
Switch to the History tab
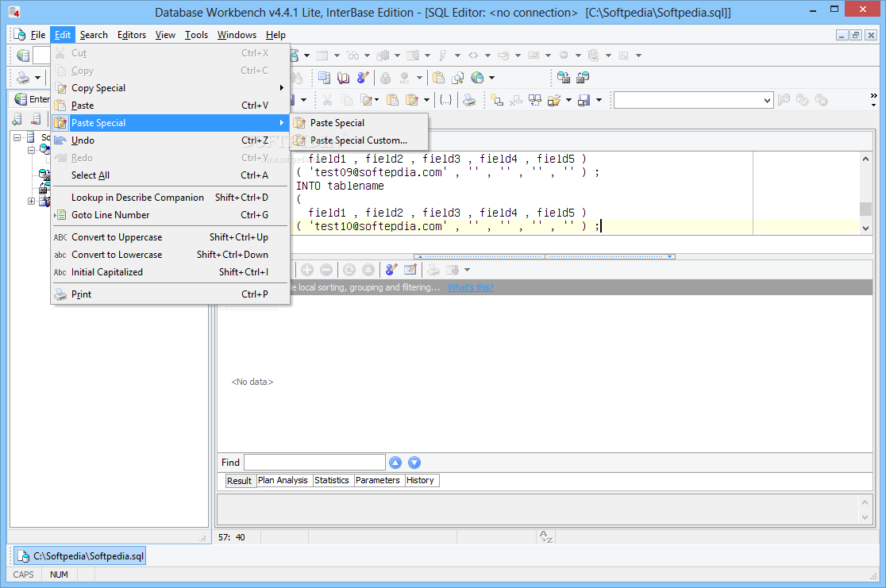pos(421,480)
